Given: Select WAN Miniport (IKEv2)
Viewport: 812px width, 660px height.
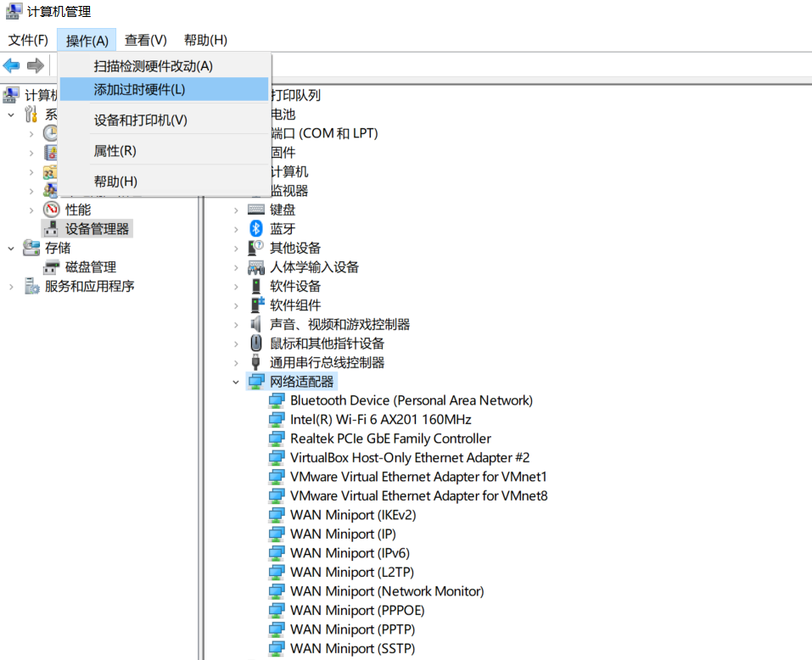Looking at the screenshot, I should (x=353, y=515).
